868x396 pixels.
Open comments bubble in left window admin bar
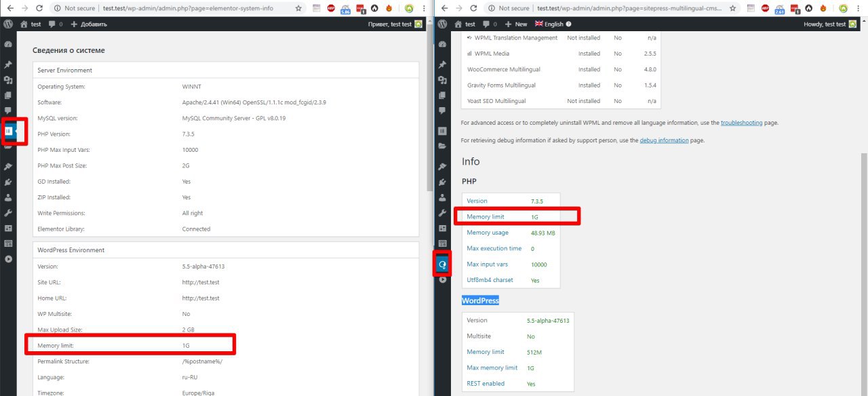[56, 24]
